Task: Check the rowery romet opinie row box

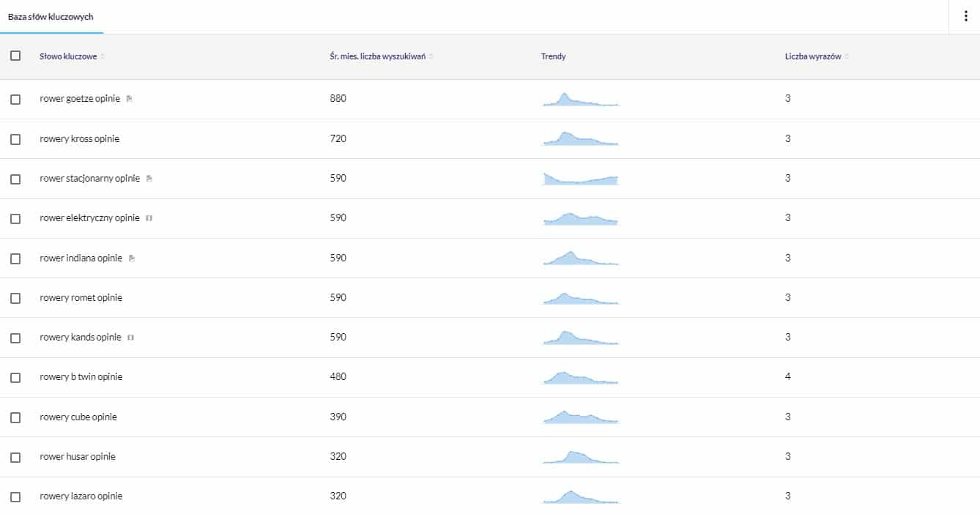Action: click(15, 298)
